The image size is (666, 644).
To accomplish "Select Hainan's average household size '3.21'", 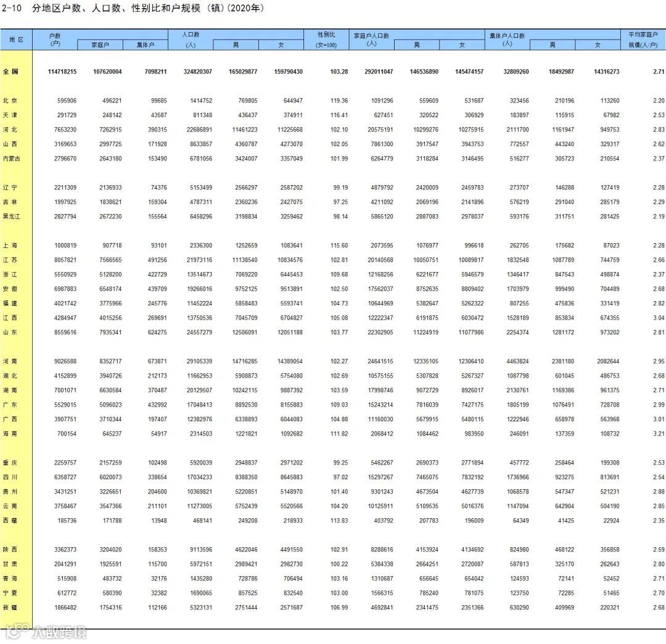I will click(659, 433).
